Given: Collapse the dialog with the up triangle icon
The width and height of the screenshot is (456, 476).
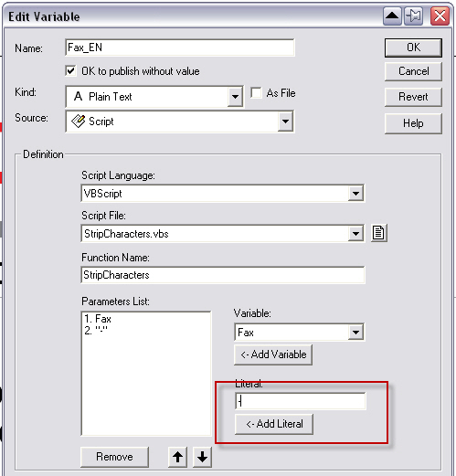Looking at the screenshot, I should (392, 16).
